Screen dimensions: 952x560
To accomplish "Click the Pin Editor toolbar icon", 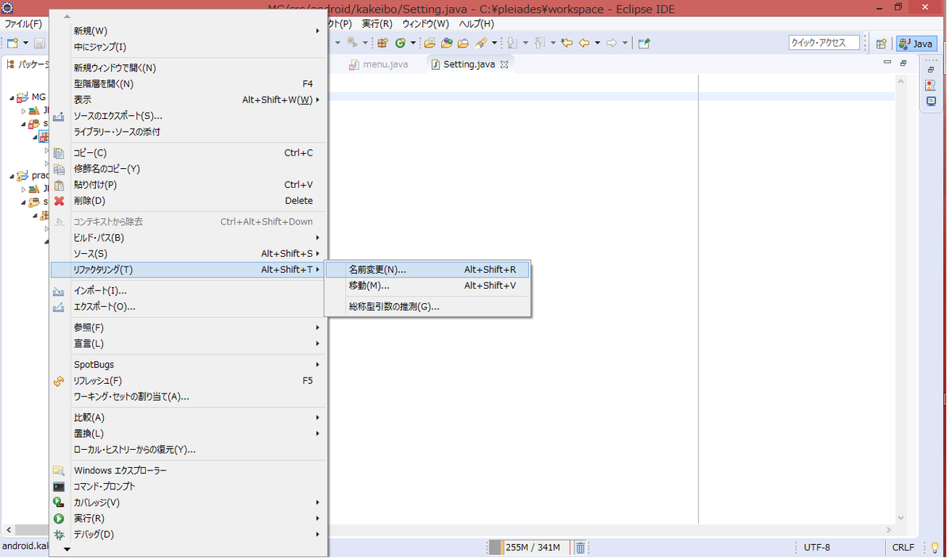I will (644, 43).
